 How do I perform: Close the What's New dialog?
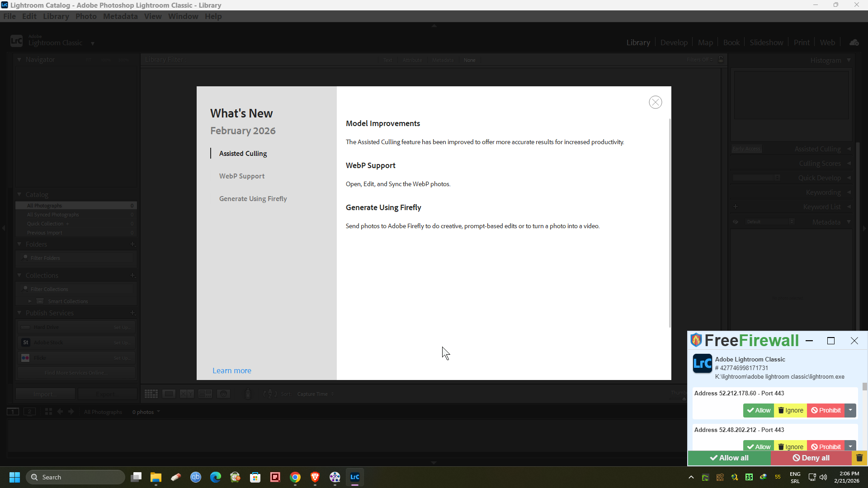655,102
